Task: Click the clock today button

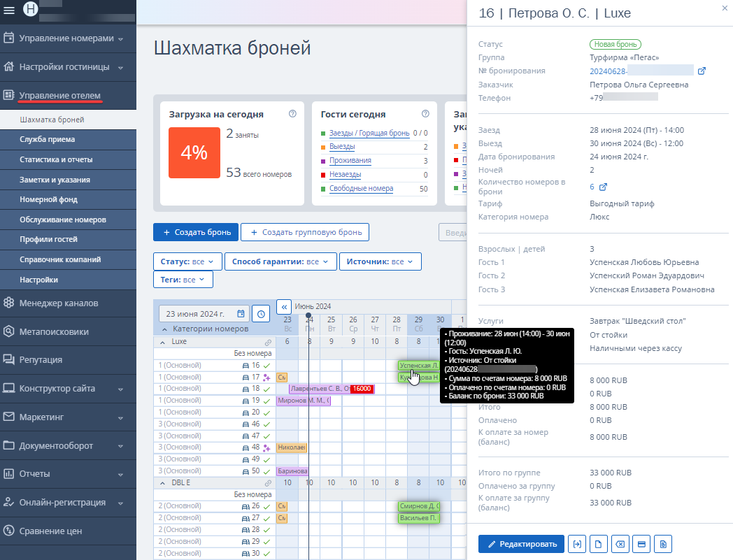Action: (261, 314)
